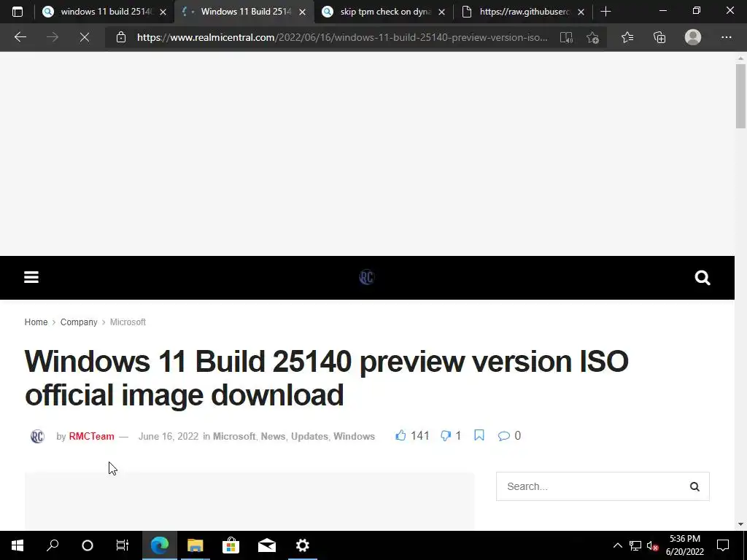Open the network status tray icon

coord(635,545)
